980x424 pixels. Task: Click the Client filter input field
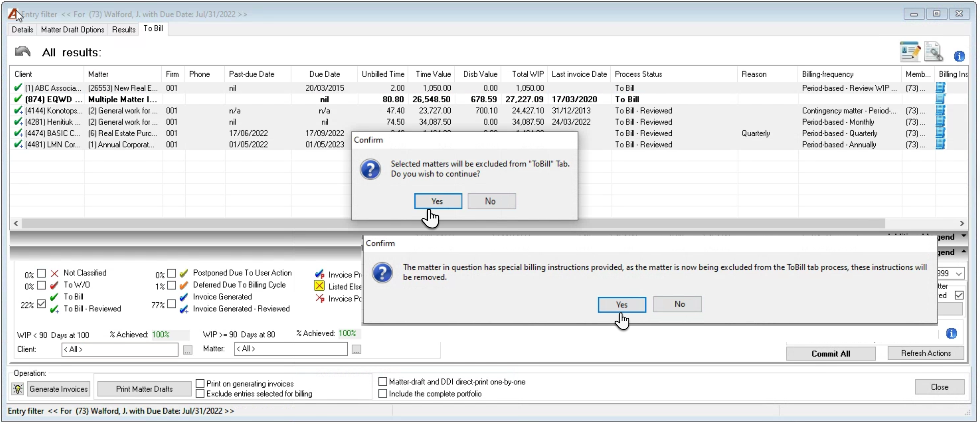pyautogui.click(x=120, y=349)
